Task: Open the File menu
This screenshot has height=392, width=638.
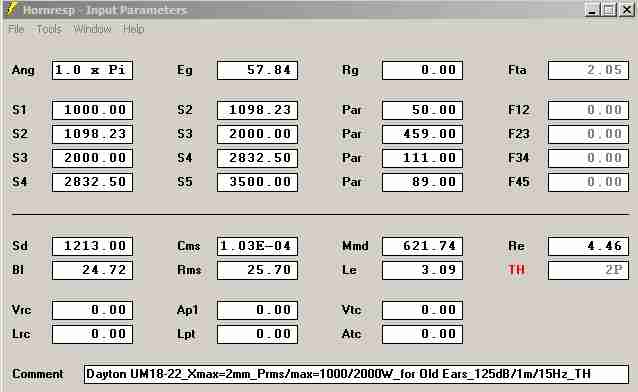Action: pos(16,29)
